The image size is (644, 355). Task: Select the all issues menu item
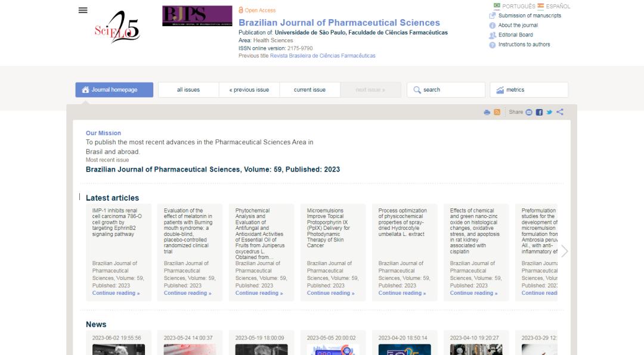(188, 90)
